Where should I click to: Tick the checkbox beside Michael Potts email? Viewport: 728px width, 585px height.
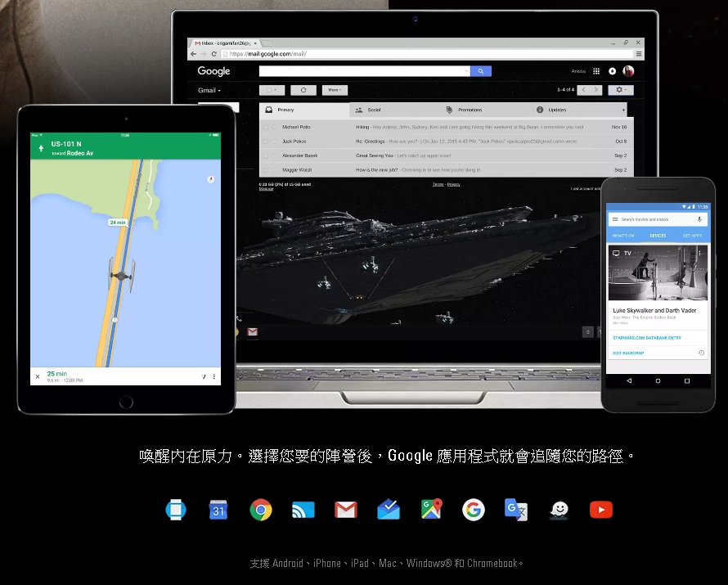coord(265,128)
